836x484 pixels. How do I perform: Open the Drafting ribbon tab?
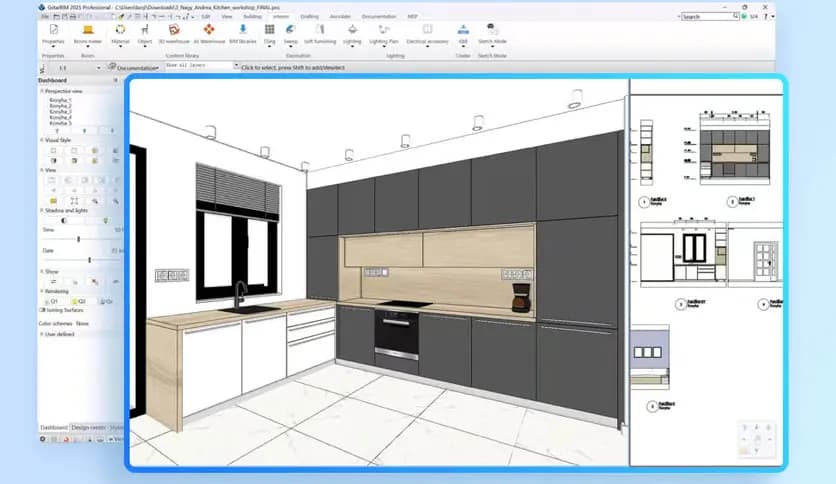pos(309,17)
